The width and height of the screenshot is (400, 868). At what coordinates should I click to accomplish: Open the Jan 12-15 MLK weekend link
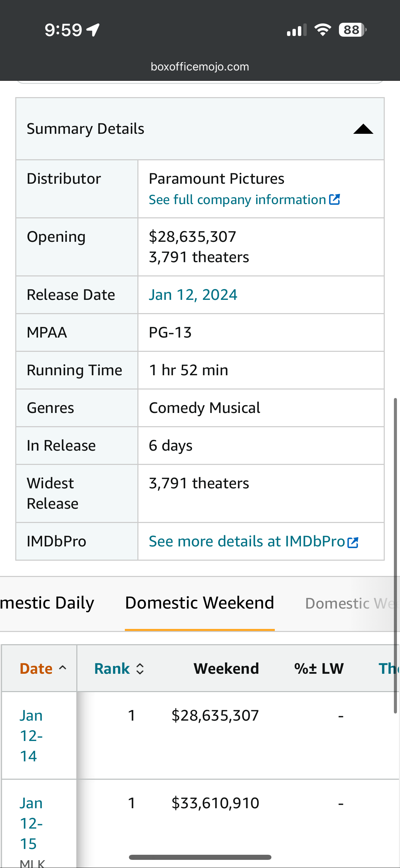31,823
